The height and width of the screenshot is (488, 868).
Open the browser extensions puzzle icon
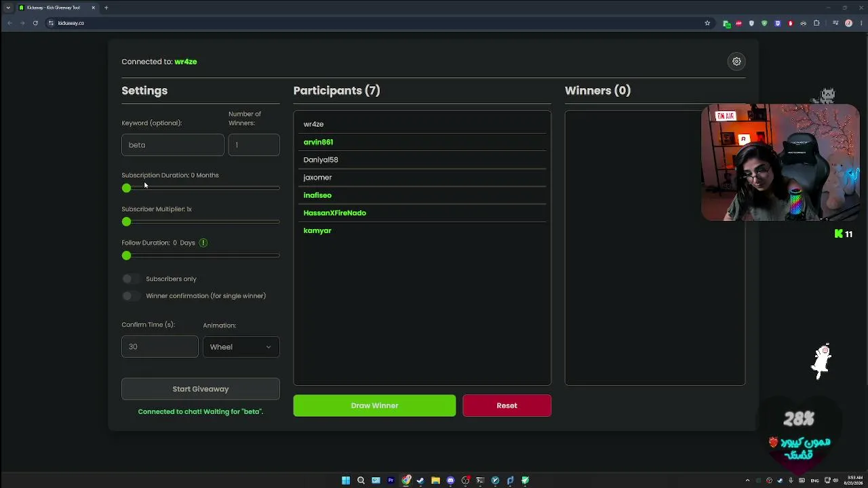[816, 23]
